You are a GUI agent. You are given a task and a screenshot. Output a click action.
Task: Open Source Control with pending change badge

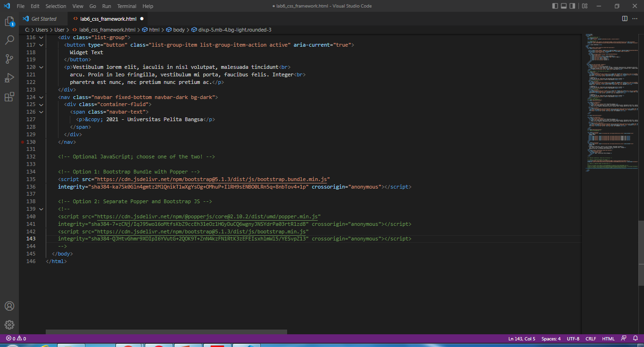(9, 59)
